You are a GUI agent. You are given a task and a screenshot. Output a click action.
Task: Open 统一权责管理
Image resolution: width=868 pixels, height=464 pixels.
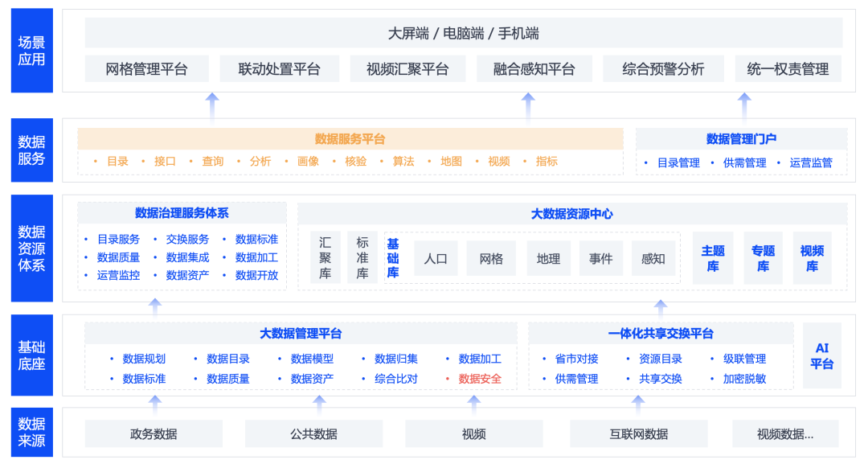point(788,69)
